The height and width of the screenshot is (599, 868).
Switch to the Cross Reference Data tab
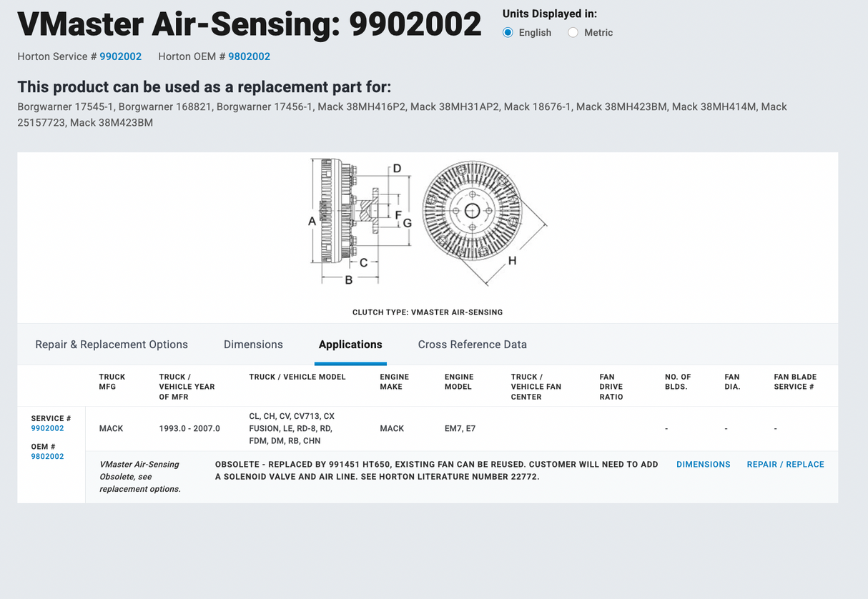(x=472, y=345)
